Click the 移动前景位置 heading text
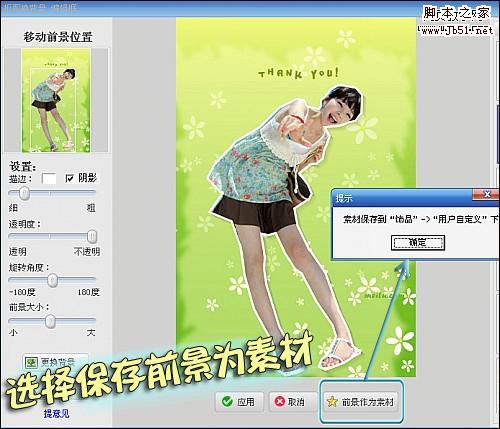This screenshot has height=429, width=500. (x=58, y=37)
